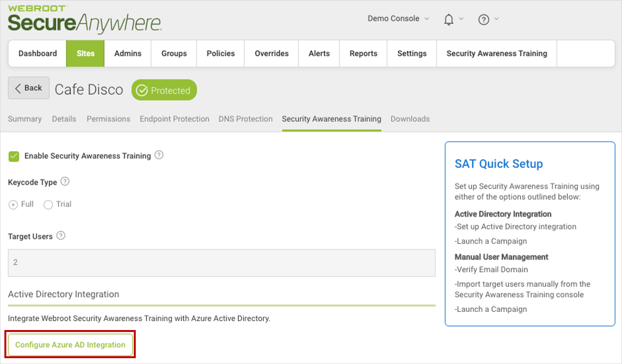Click the Reports navigation icon
Screen dimensions: 622x364
[x=363, y=53]
